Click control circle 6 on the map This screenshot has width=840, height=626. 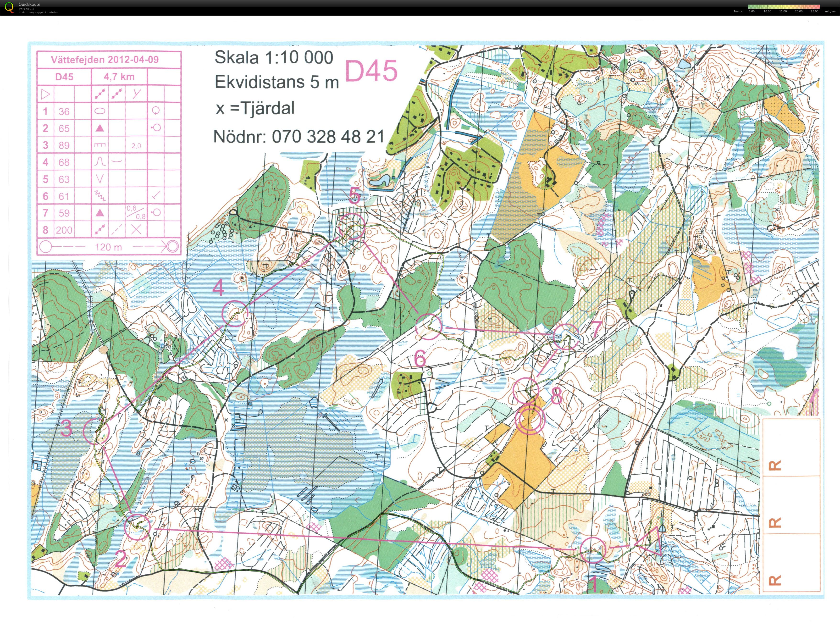click(429, 326)
